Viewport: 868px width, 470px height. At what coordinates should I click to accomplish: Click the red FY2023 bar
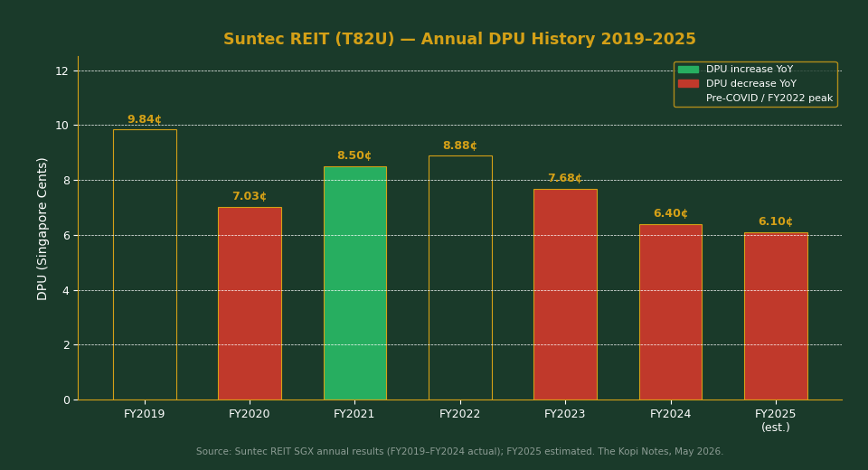tap(565, 295)
